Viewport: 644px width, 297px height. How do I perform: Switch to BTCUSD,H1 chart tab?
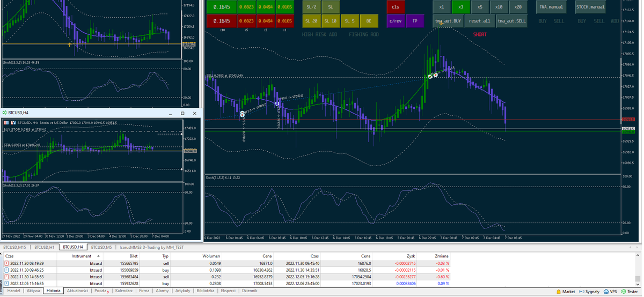pos(45,247)
